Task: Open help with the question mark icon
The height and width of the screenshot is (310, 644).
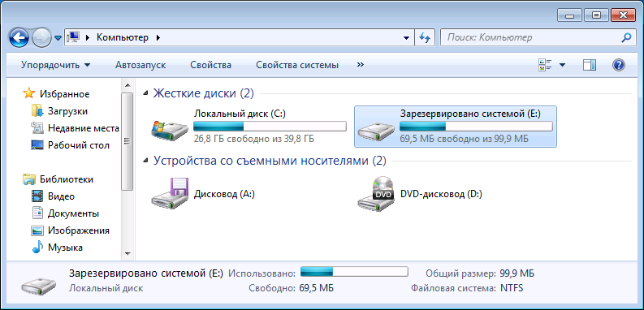Action: pos(619,65)
